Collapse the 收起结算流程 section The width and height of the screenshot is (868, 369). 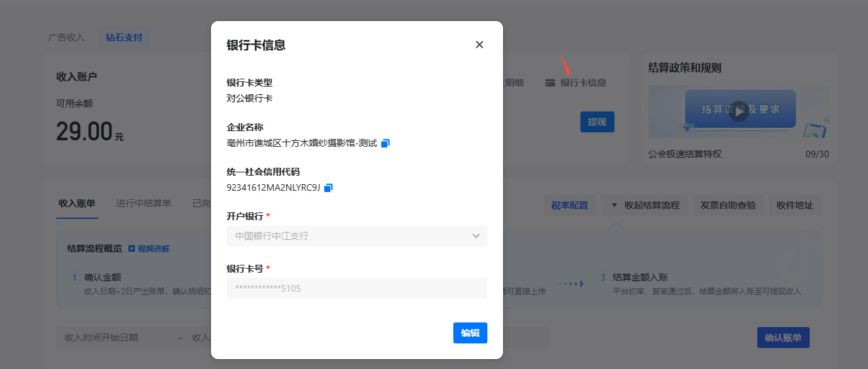645,205
